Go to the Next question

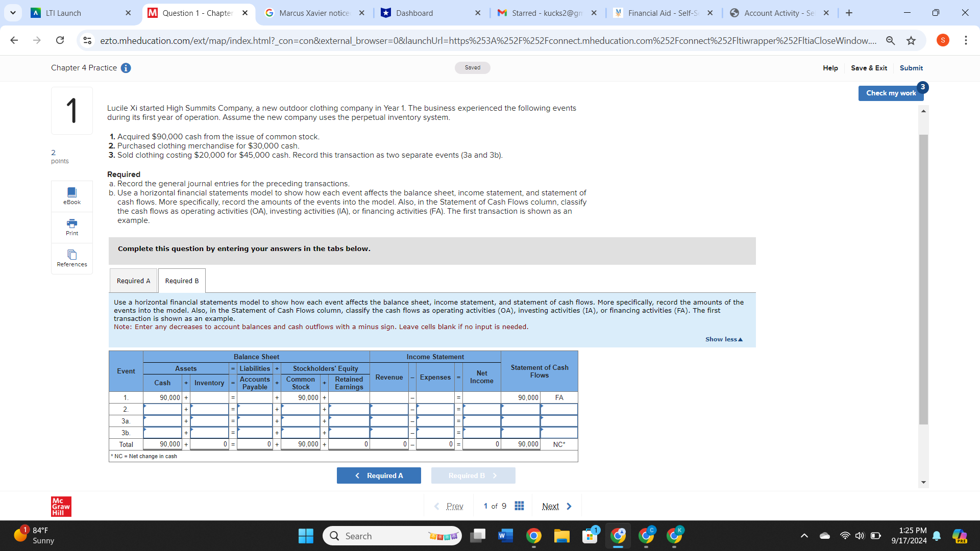[556, 506]
